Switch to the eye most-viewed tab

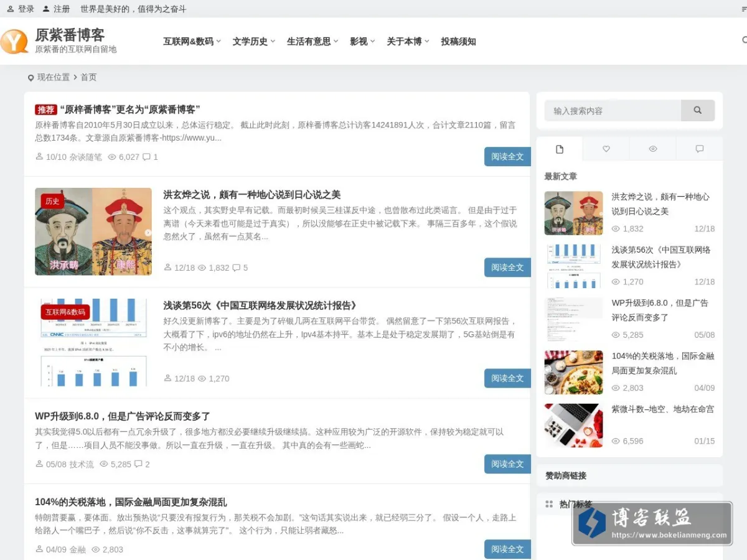[x=652, y=149]
